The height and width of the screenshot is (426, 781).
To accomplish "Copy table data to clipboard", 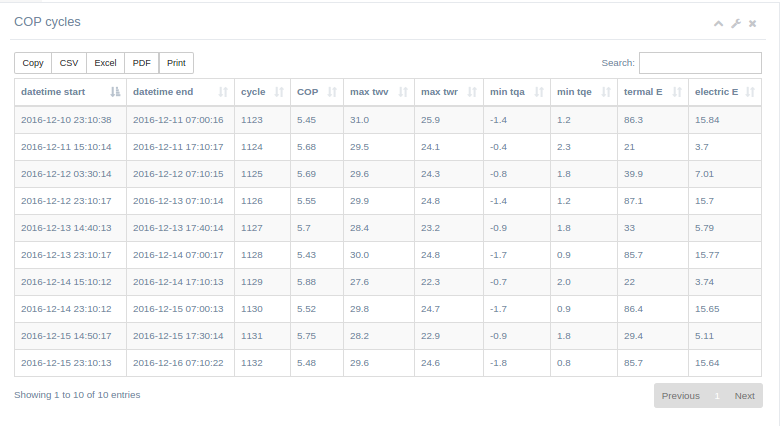I will coord(33,63).
